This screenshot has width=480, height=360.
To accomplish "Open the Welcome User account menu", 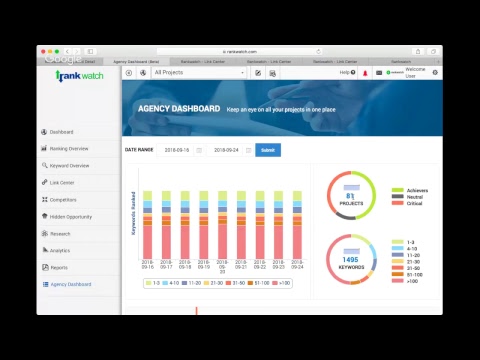I will (415, 72).
